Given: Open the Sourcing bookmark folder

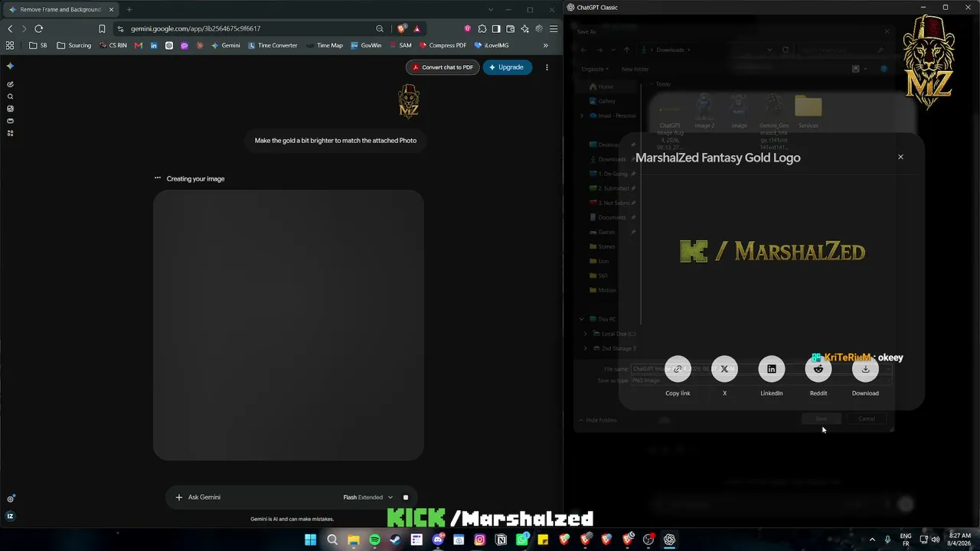Looking at the screenshot, I should pos(74,45).
